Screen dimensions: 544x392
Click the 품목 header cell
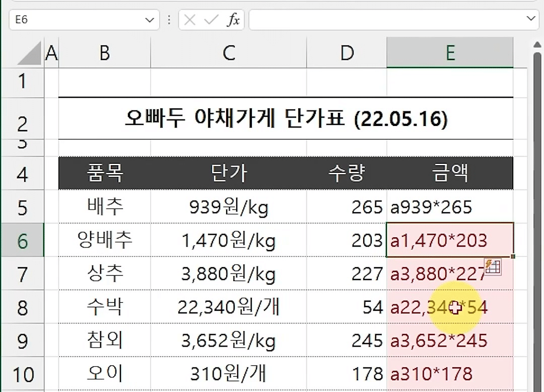(105, 173)
